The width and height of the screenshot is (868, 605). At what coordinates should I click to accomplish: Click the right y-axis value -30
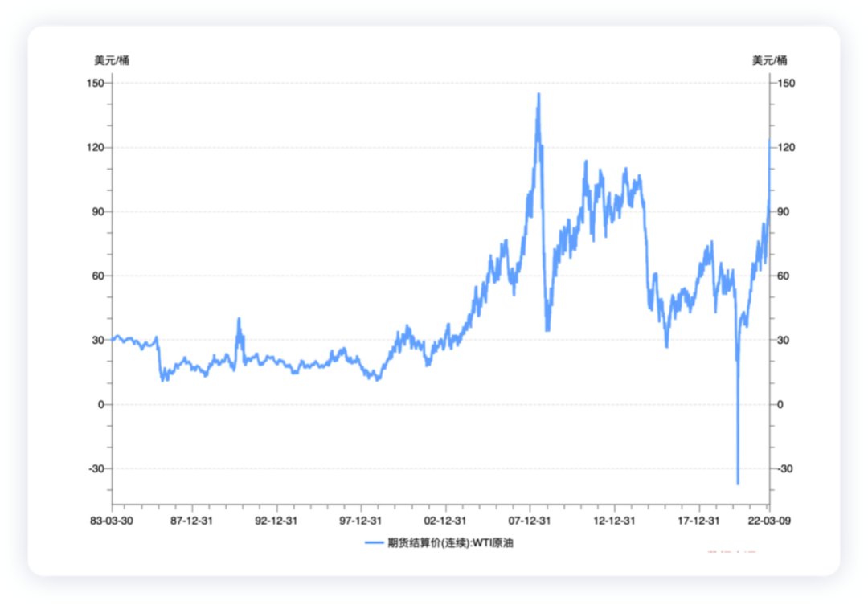[x=785, y=469]
